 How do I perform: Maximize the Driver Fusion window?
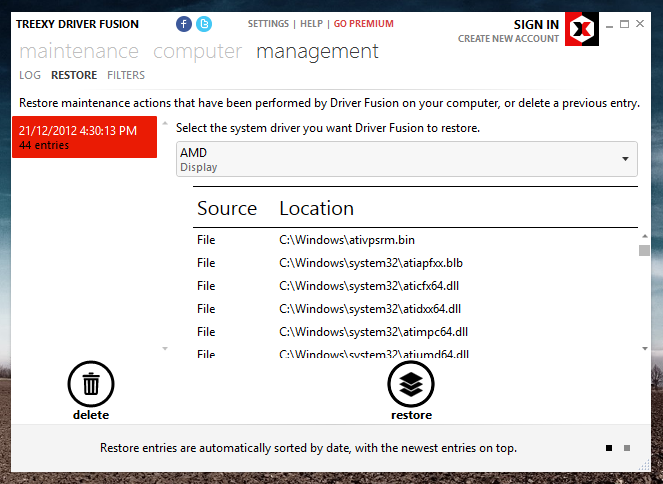pos(625,24)
